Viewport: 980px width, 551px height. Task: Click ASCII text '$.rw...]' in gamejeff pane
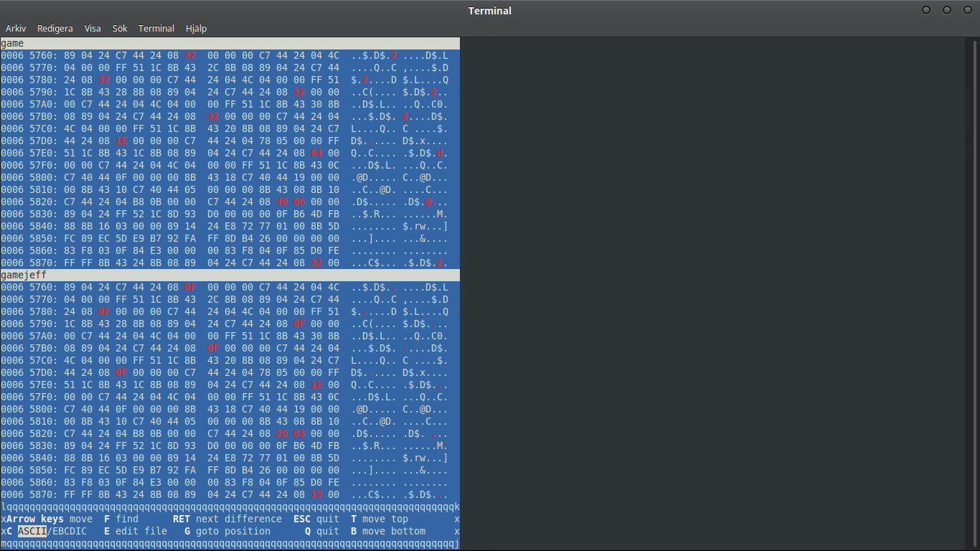pyautogui.click(x=425, y=458)
